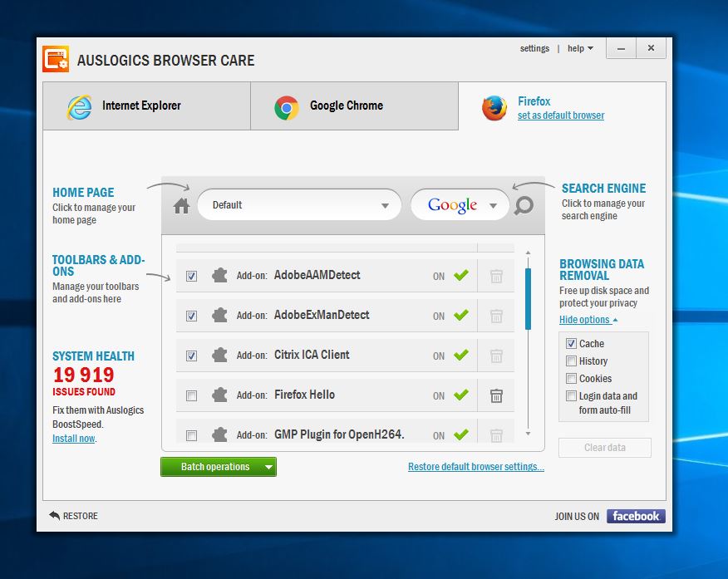Viewport: 728px width, 579px height.
Task: Click the green check mark for Citrix ICA Client
Action: pyautogui.click(x=461, y=355)
